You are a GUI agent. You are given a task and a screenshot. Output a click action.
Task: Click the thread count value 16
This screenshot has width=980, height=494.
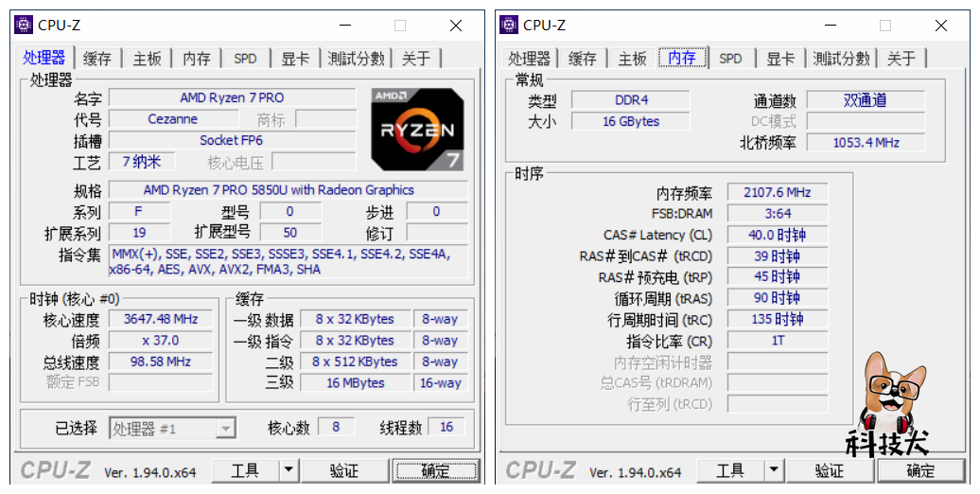pos(446,427)
